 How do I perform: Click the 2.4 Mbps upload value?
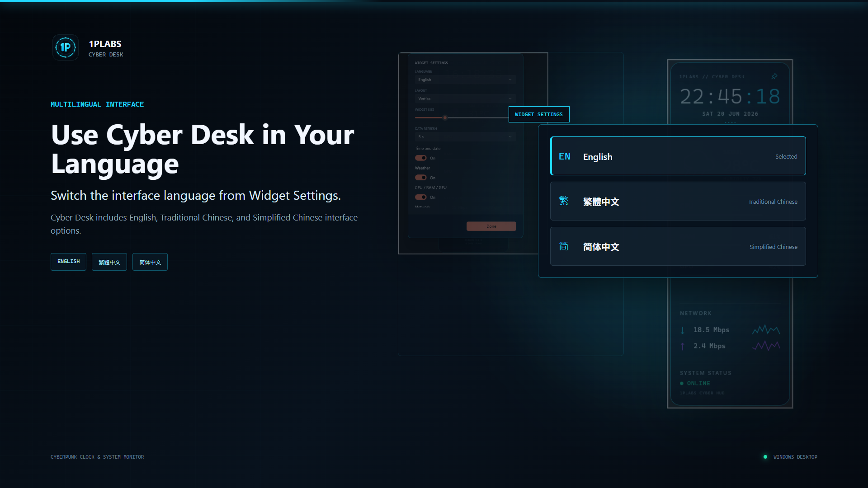click(x=709, y=346)
